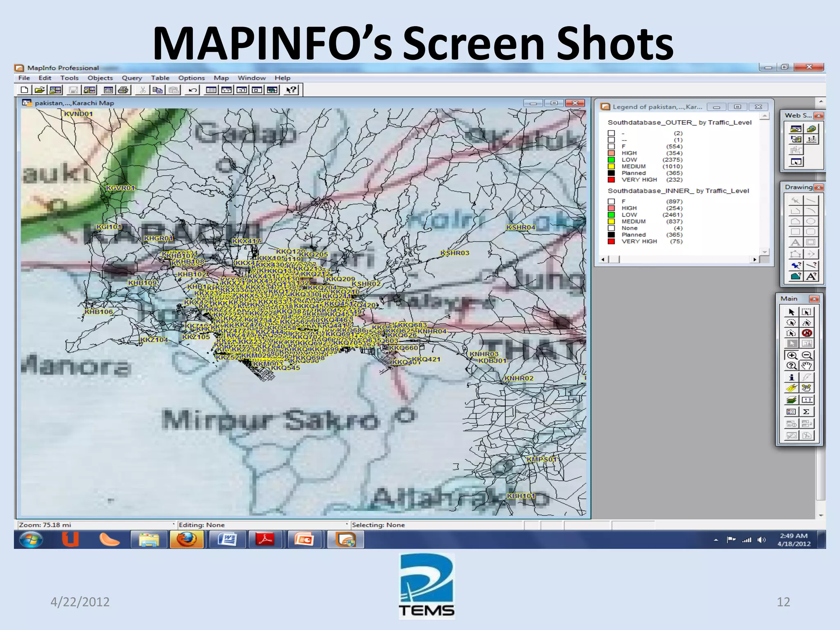Open Text Style A? icon in Drawing
Screen dimensions: 840x630
[x=811, y=276]
